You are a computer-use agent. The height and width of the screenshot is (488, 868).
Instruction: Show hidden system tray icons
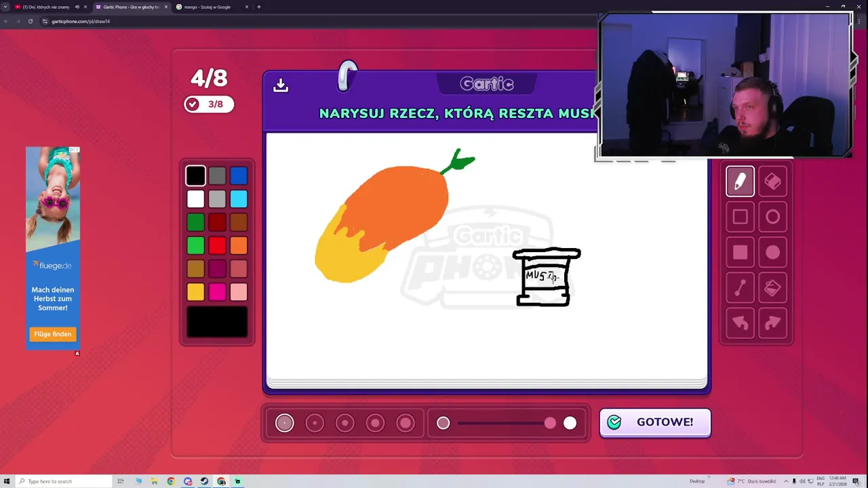pos(787,481)
